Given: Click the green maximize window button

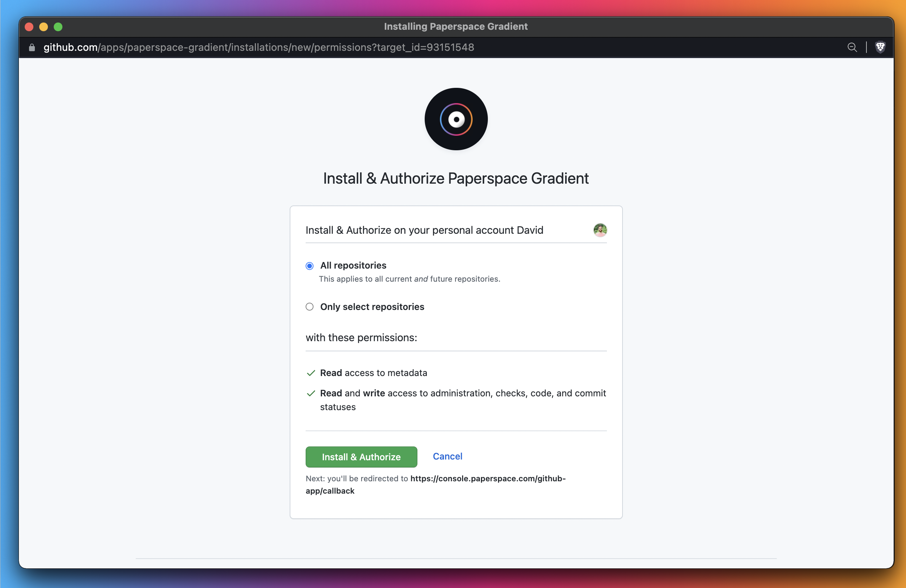Looking at the screenshot, I should 58,26.
